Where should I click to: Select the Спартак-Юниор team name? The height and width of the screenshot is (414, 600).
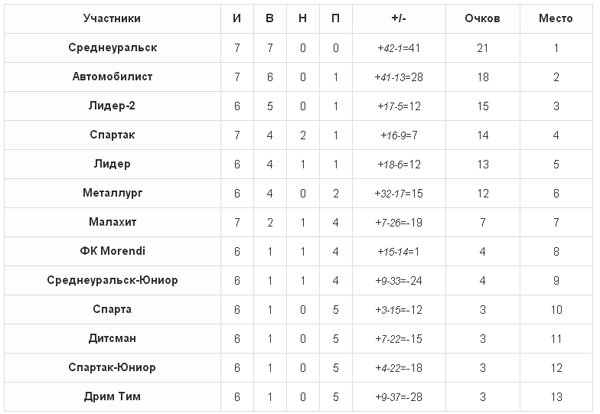(x=112, y=367)
